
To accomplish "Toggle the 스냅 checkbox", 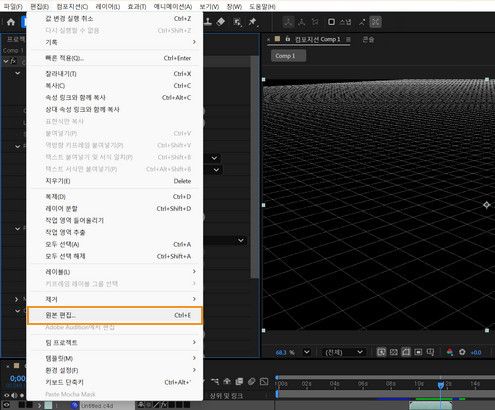I will click(331, 22).
